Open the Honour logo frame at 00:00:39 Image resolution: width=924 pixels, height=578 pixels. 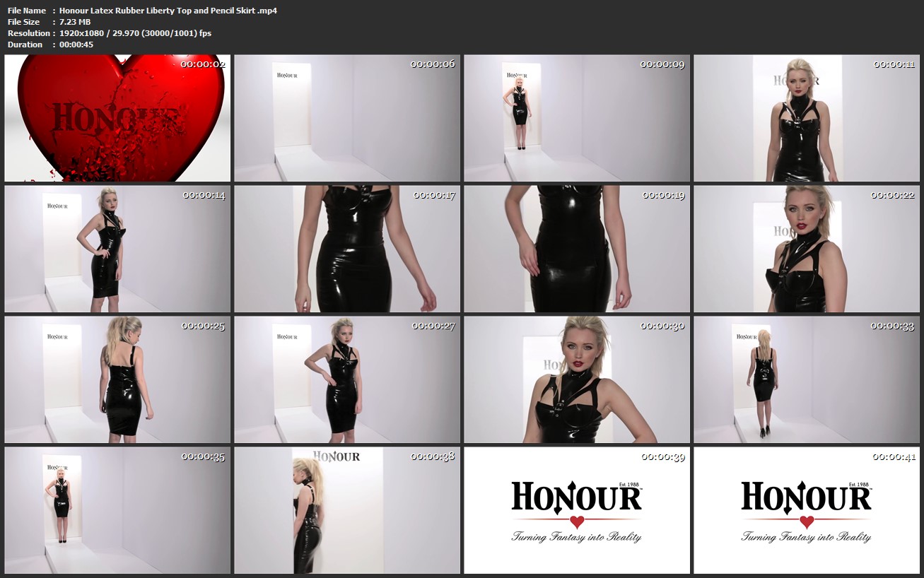coord(577,510)
